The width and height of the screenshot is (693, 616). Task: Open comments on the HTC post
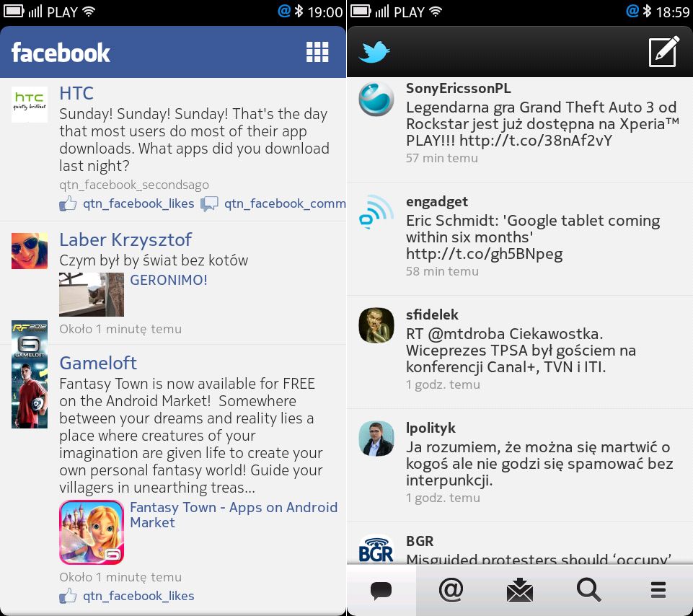click(x=273, y=204)
